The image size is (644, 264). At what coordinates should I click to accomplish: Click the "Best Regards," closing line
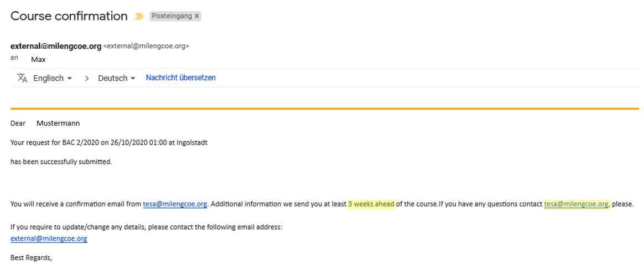31,257
